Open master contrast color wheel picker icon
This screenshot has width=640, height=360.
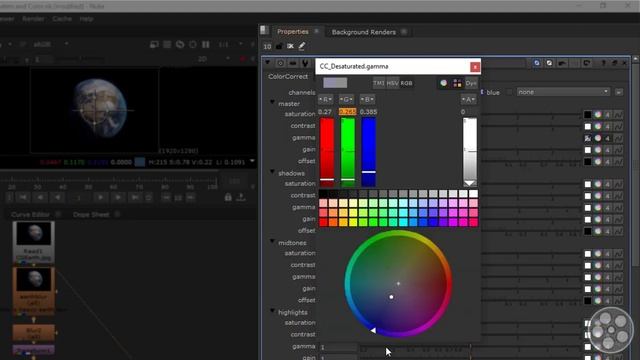[598, 126]
